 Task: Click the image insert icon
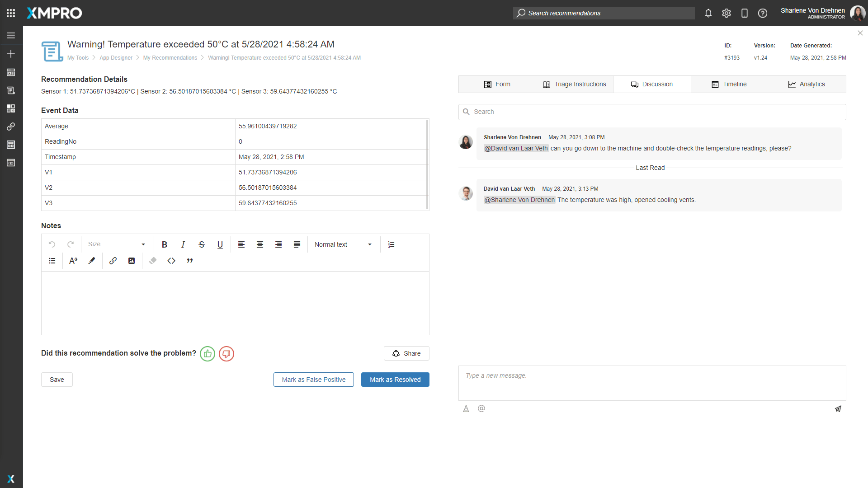(132, 261)
